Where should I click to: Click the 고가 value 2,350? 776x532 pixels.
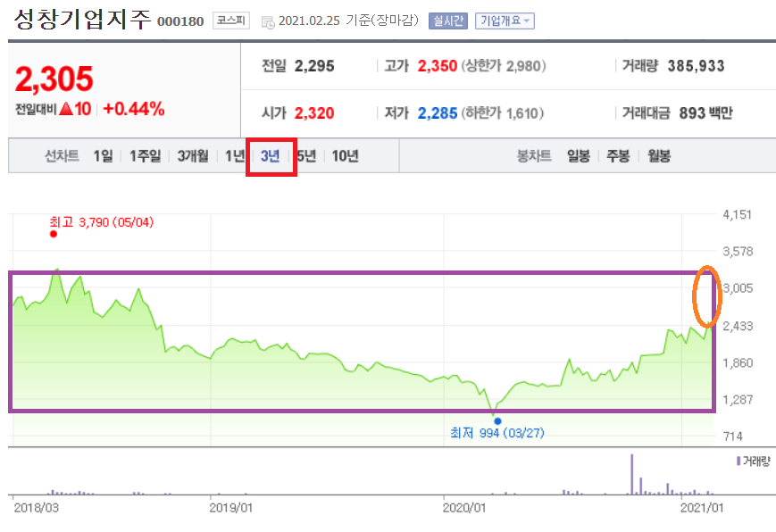pyautogui.click(x=437, y=66)
